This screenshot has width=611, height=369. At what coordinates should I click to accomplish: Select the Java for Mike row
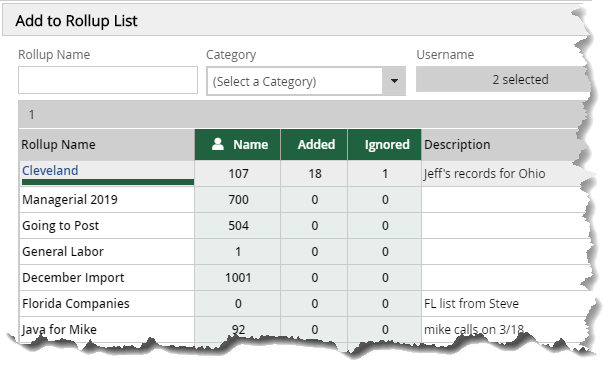coord(304,329)
